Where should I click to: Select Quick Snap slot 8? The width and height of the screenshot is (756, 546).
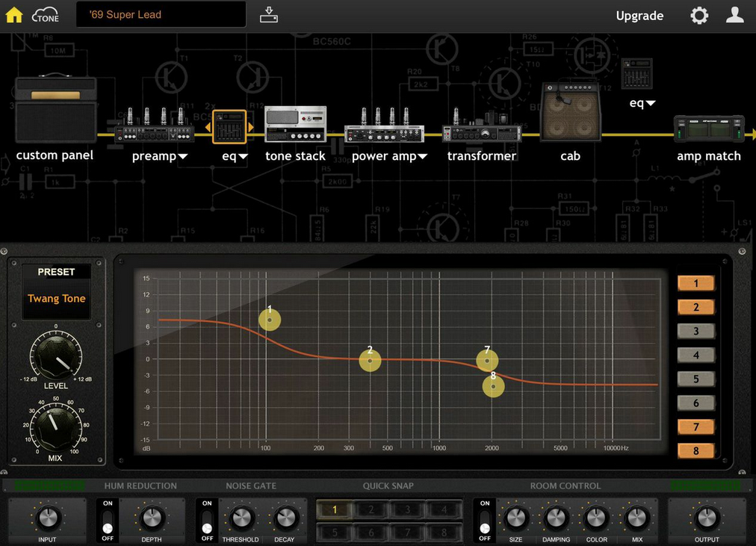click(x=444, y=533)
